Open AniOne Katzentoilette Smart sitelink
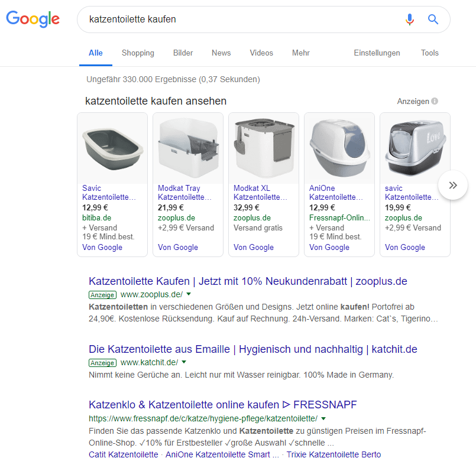The height and width of the screenshot is (471, 476). (222, 454)
